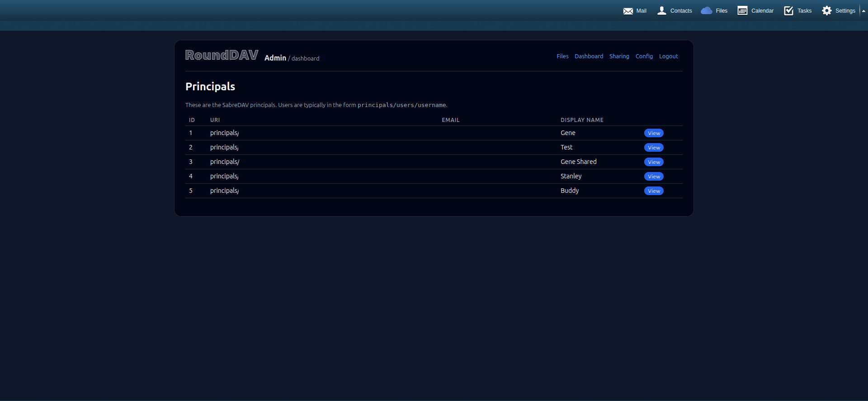The height and width of the screenshot is (401, 868).
Task: View the Gene Shared principal
Action: [654, 162]
